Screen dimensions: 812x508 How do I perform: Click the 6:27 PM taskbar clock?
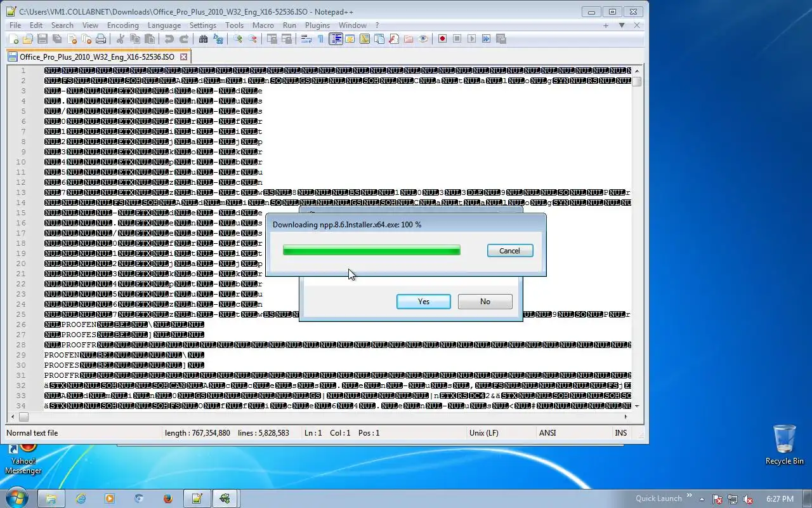(780, 499)
